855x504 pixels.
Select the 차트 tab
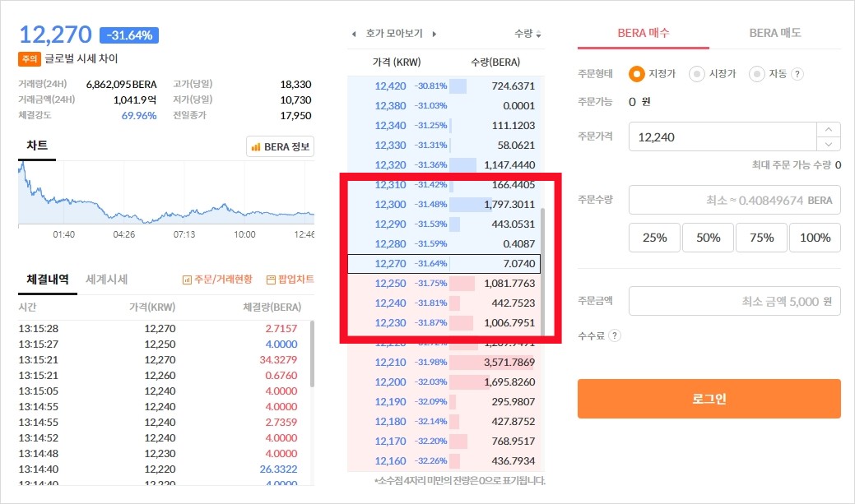[x=37, y=146]
